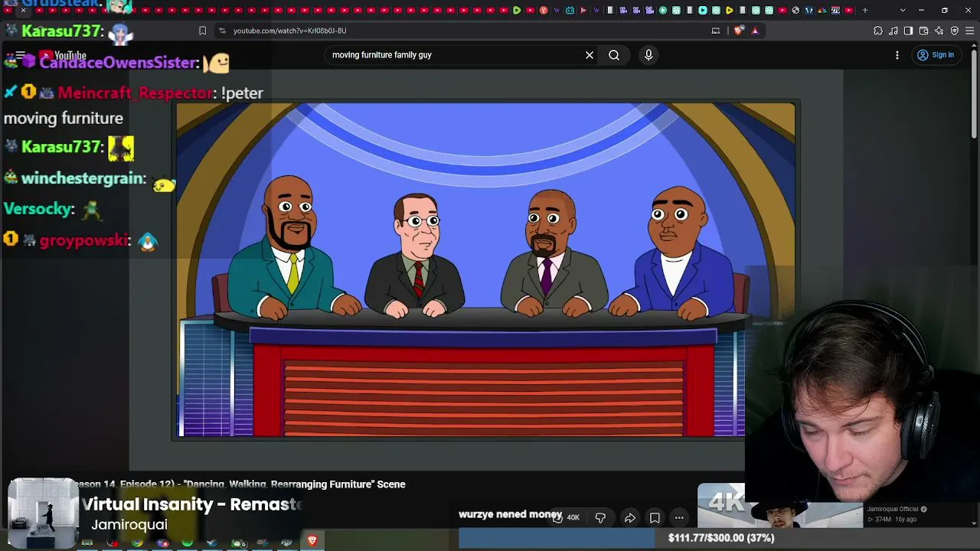Viewport: 980px width, 551px height.
Task: Open the Brave Wallet icon
Action: 923,31
